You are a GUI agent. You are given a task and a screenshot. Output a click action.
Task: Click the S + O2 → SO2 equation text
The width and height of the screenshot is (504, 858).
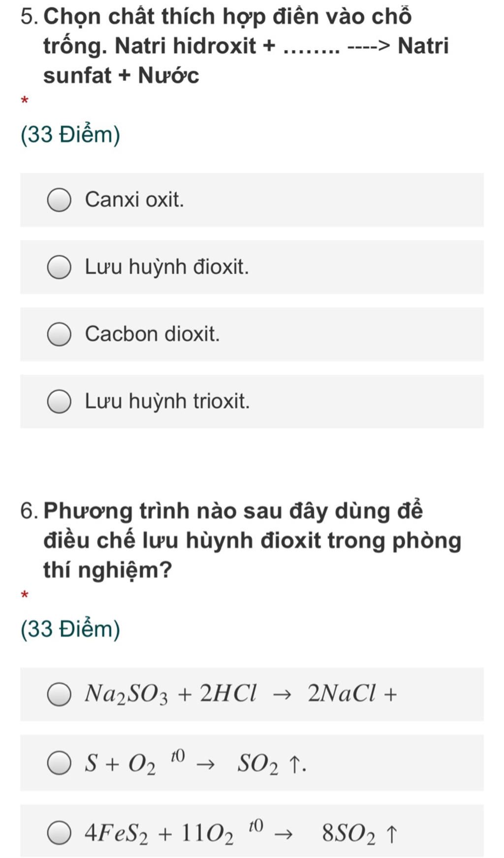pyautogui.click(x=195, y=763)
